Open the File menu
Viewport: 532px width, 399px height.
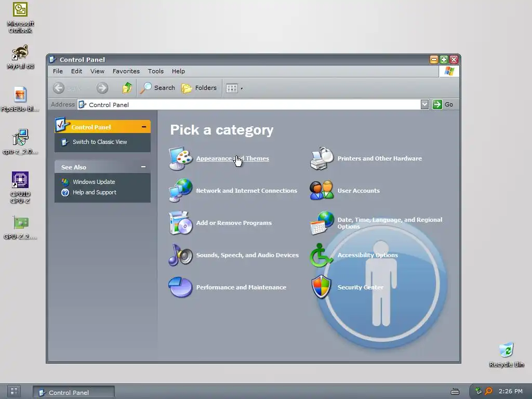(x=58, y=71)
